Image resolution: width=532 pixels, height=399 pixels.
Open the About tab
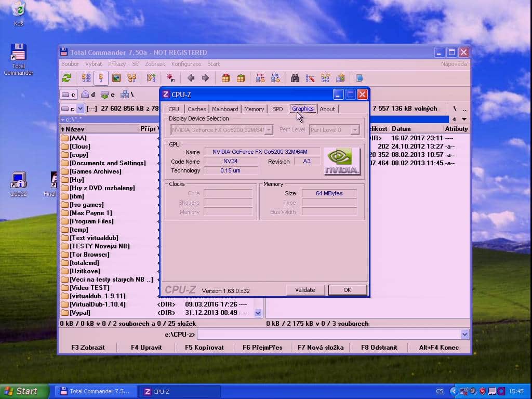point(327,109)
